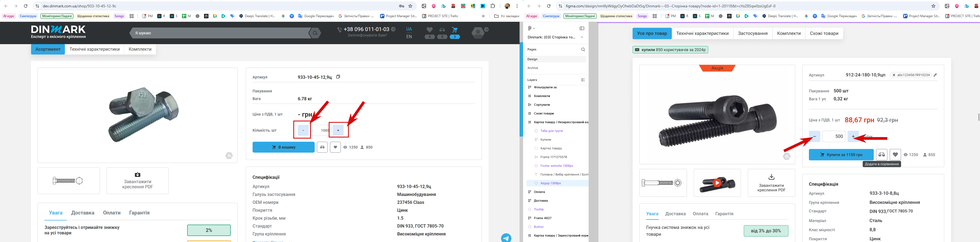980x242 pixels.
Task: Click the edit pencil icon next to abc12345678910234
Action: (x=935, y=75)
